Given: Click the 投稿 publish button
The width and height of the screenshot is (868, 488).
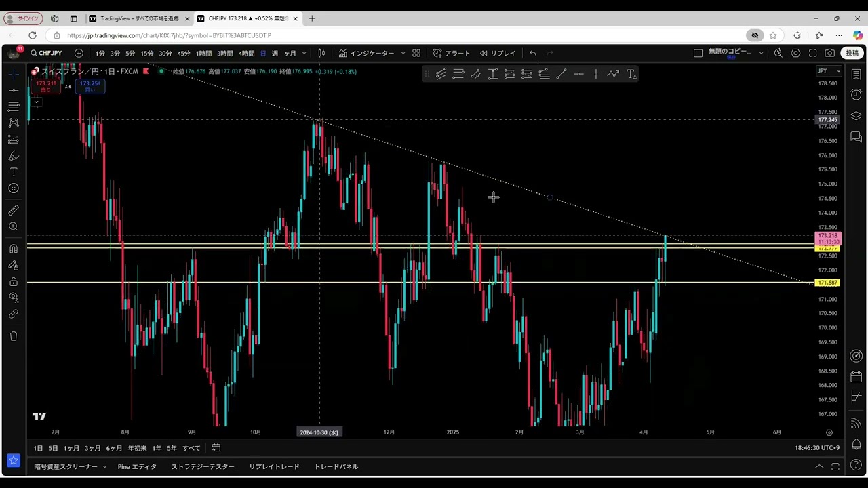Looking at the screenshot, I should point(852,53).
